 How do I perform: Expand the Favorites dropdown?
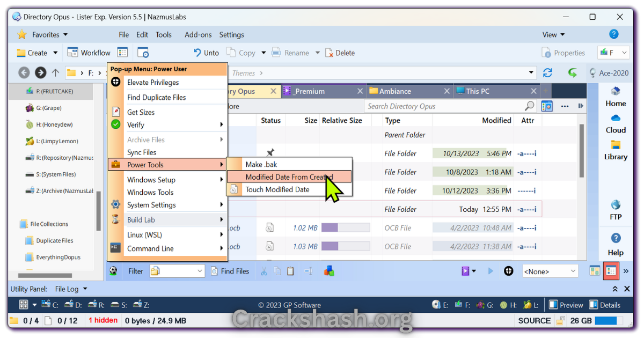65,35
